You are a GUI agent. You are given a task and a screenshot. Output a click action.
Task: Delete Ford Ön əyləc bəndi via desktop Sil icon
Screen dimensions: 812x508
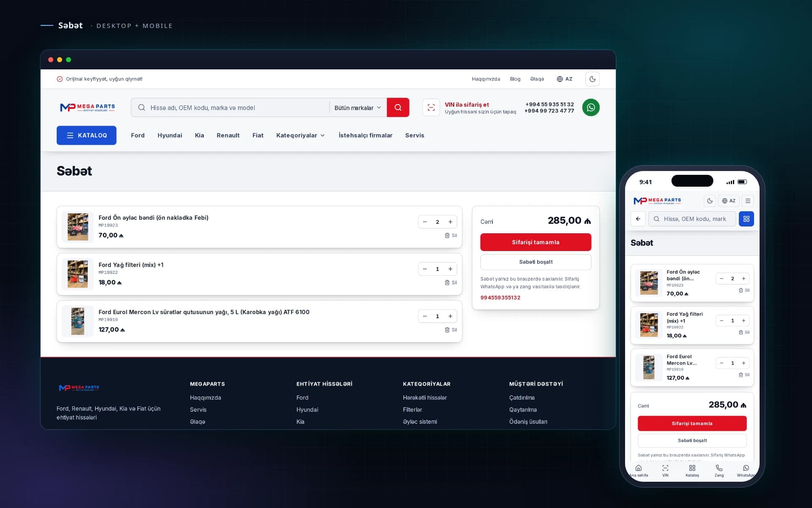(451, 235)
